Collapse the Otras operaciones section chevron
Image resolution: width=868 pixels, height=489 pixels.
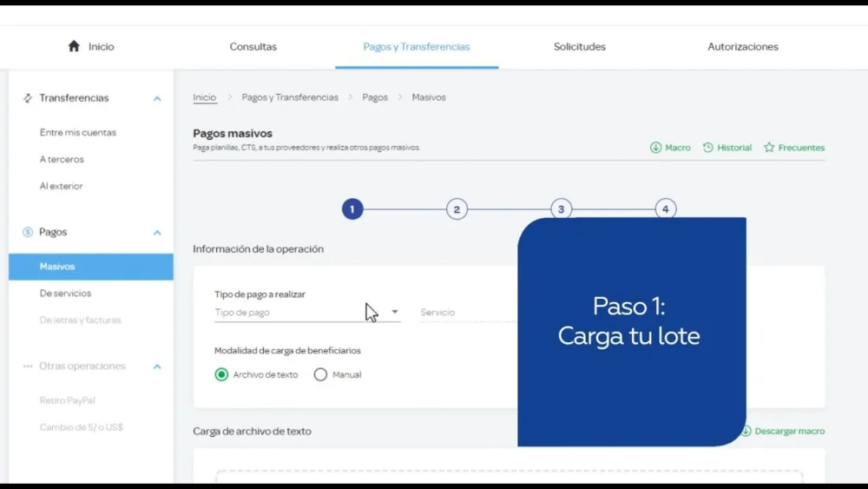tap(157, 367)
